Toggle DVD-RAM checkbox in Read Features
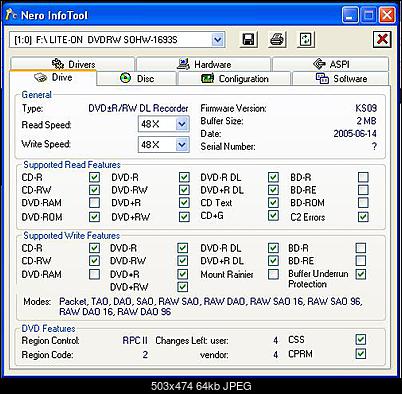This screenshot has width=402, height=394. 94,202
